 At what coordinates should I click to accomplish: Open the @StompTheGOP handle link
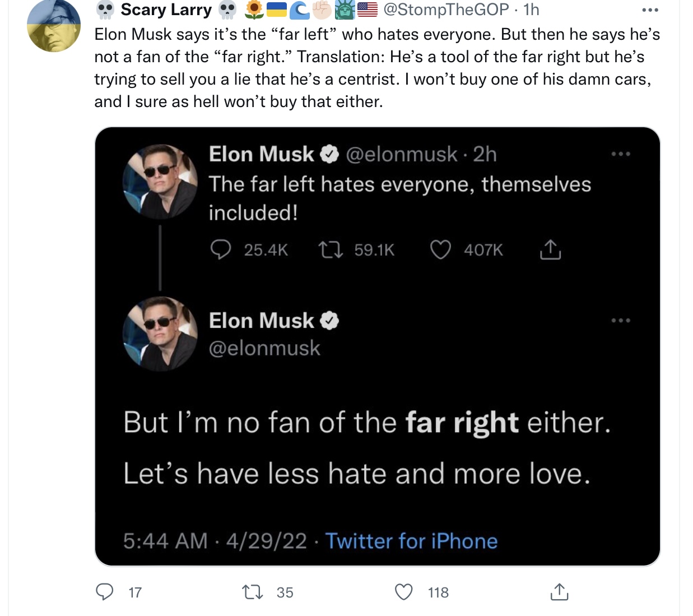pos(447,10)
